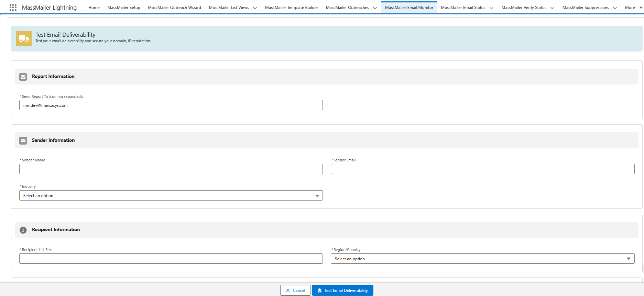Click the envelope icon beside Sender Information
Viewport: 644px width, 296px height.
23,140
